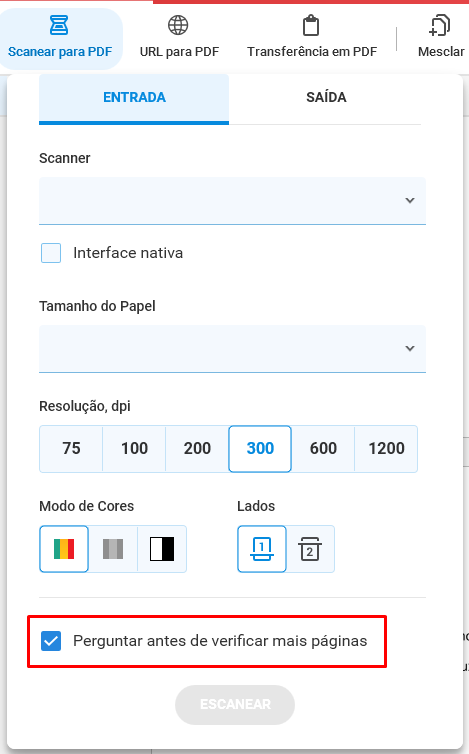Image resolution: width=469 pixels, height=754 pixels.
Task: Select black and white color mode icon
Action: [162, 549]
